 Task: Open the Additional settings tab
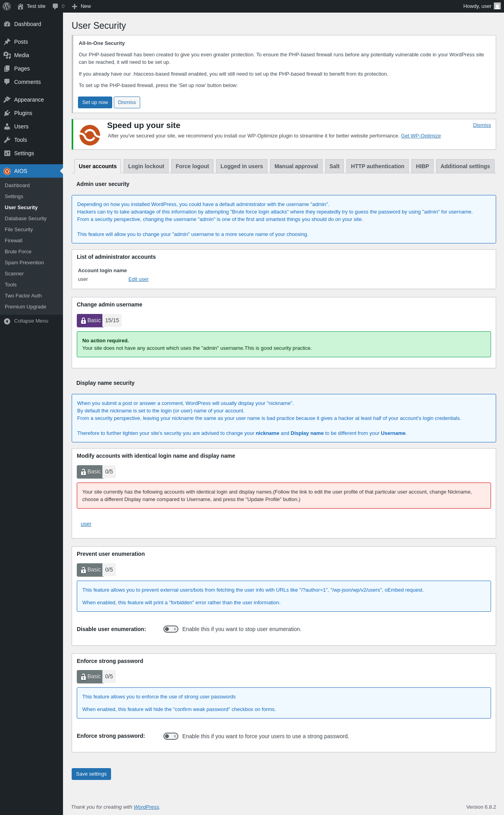(465, 166)
